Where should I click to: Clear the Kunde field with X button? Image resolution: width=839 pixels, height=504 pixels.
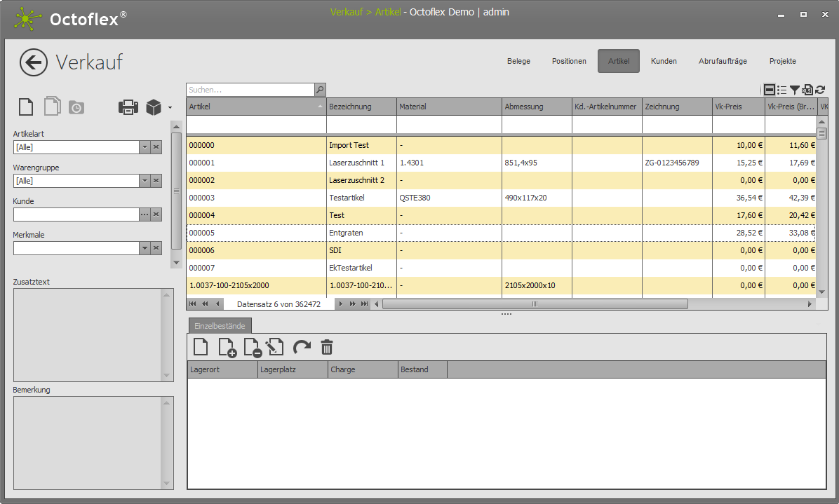click(156, 214)
